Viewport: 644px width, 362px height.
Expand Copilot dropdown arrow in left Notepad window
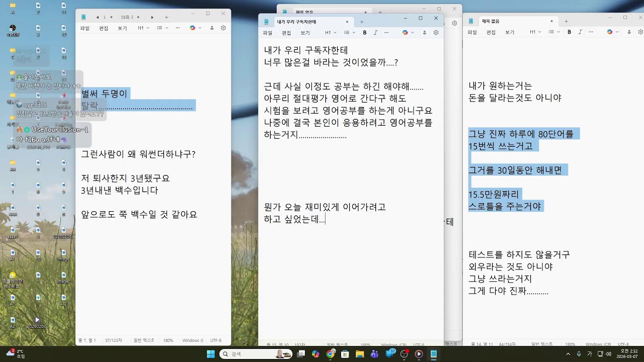pyautogui.click(x=199, y=28)
